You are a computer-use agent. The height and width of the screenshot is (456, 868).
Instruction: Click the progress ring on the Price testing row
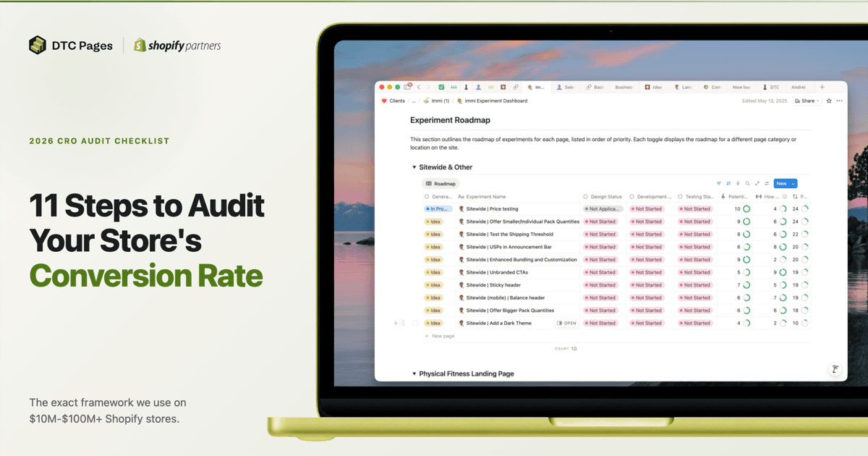[745, 208]
